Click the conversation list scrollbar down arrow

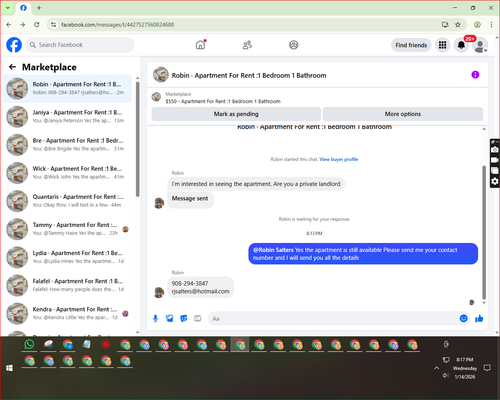(137, 332)
